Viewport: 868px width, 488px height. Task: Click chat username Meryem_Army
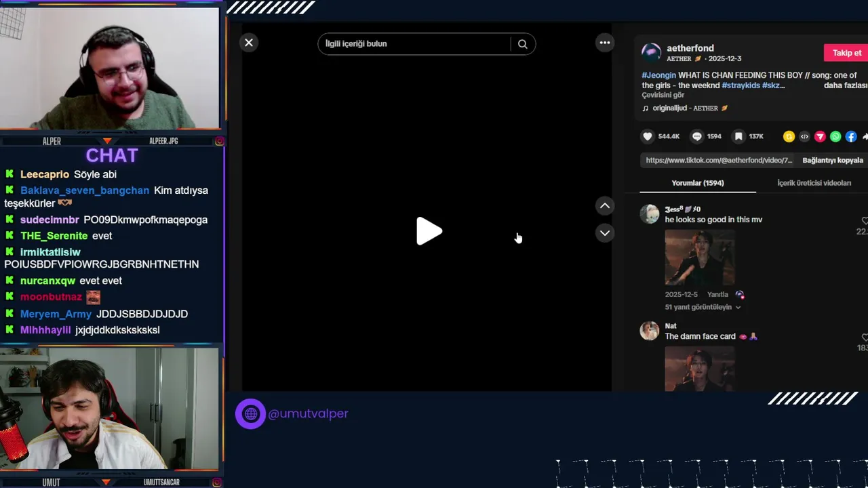[56, 314]
